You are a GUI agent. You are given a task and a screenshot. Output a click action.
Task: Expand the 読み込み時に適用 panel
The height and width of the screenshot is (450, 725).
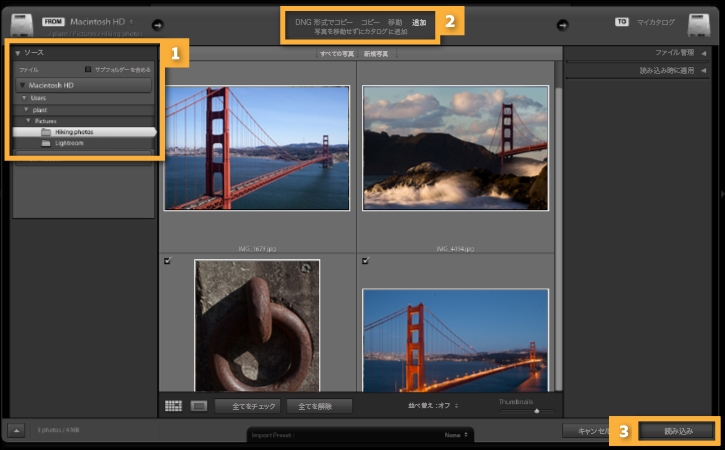click(x=704, y=71)
